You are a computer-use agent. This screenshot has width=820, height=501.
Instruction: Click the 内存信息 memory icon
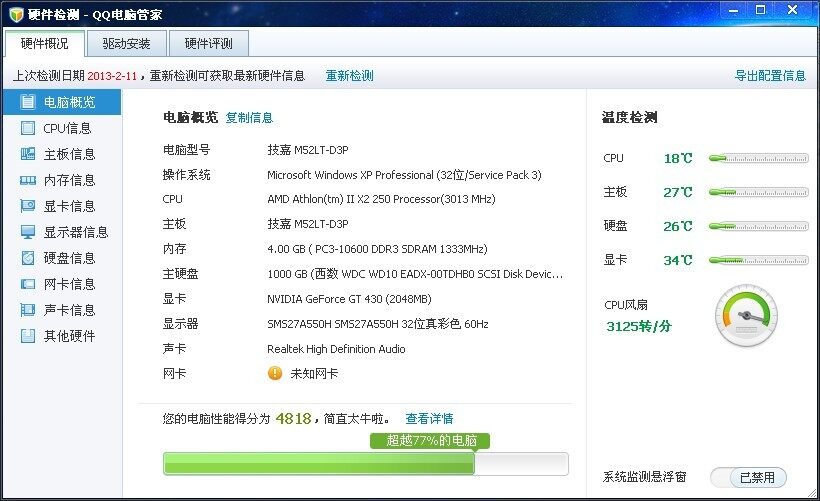coord(28,180)
